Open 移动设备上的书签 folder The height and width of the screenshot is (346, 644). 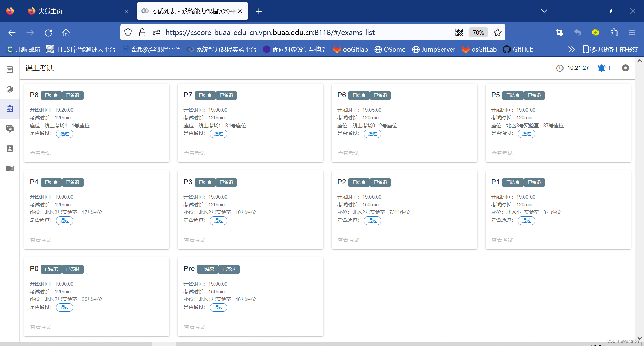click(610, 50)
